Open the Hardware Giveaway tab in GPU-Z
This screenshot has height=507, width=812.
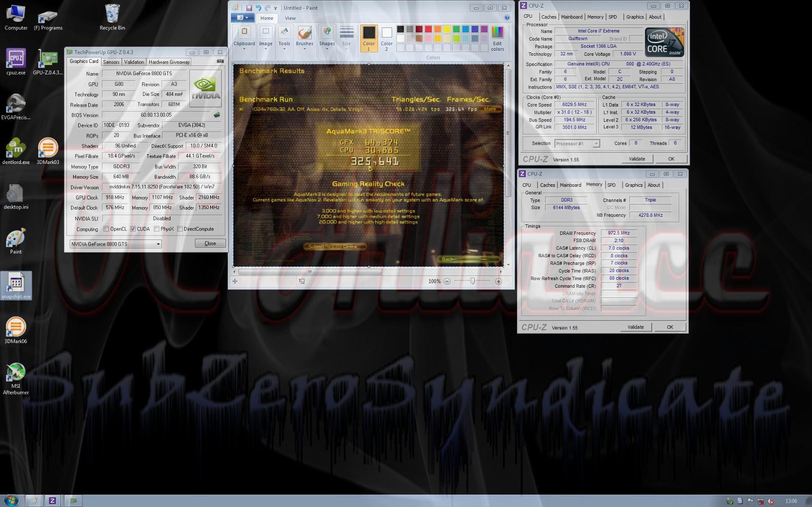point(169,62)
